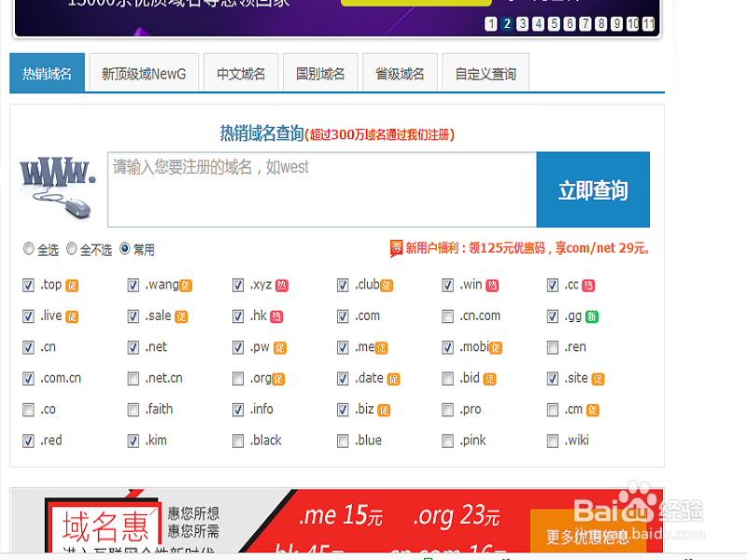The image size is (747, 560).
Task: Uncheck the .com checkbox
Action: coord(343,315)
